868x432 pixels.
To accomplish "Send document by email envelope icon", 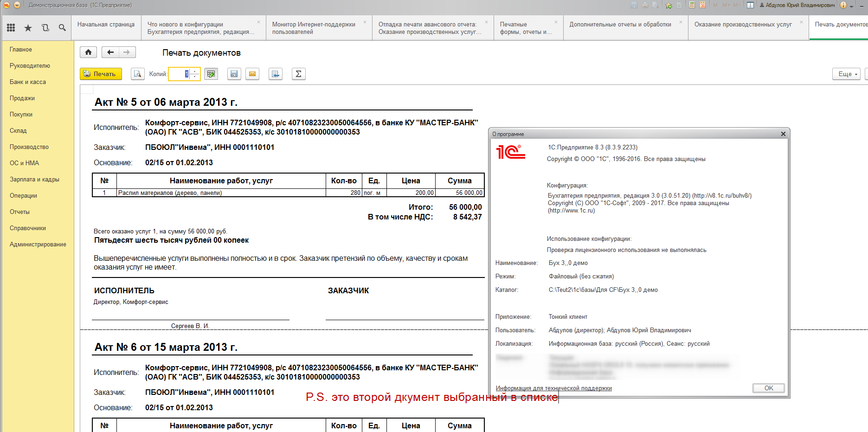I will (x=252, y=74).
